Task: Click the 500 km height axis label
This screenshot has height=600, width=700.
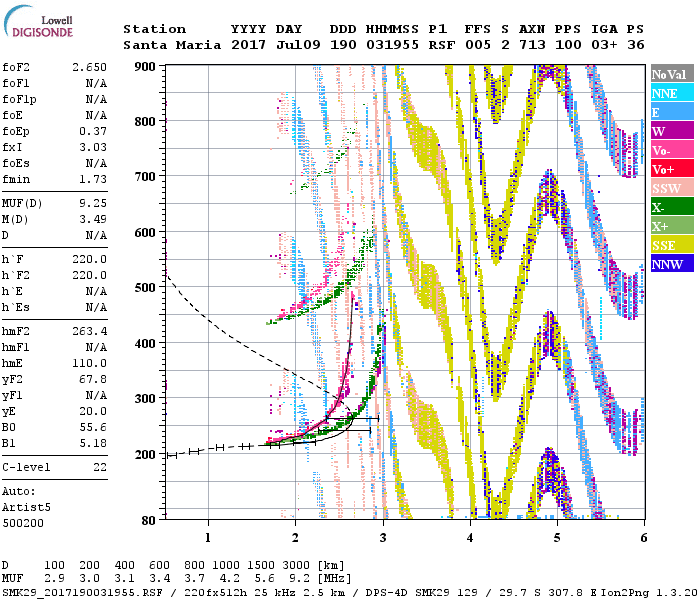Action: (x=145, y=288)
